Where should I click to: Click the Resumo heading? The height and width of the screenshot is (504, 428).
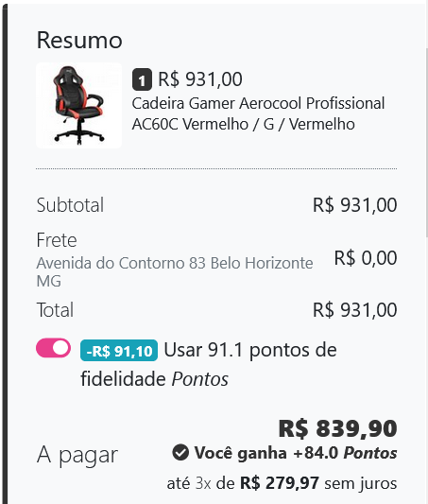point(79,40)
